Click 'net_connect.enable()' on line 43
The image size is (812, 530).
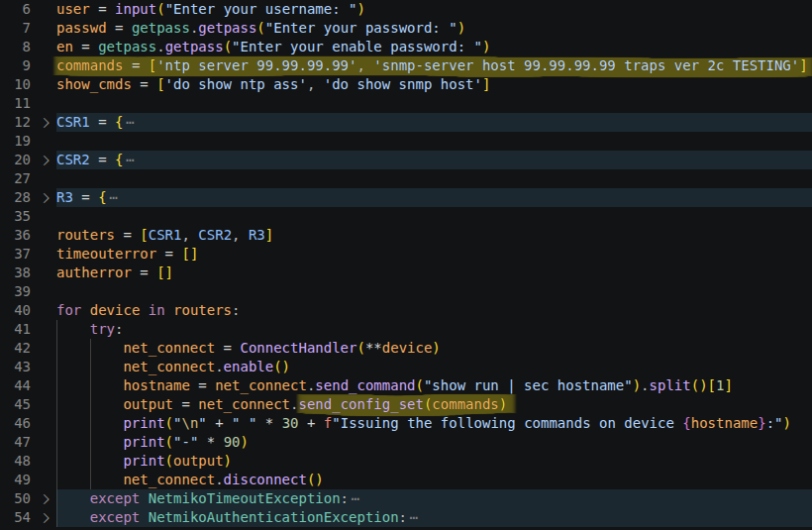(x=206, y=367)
